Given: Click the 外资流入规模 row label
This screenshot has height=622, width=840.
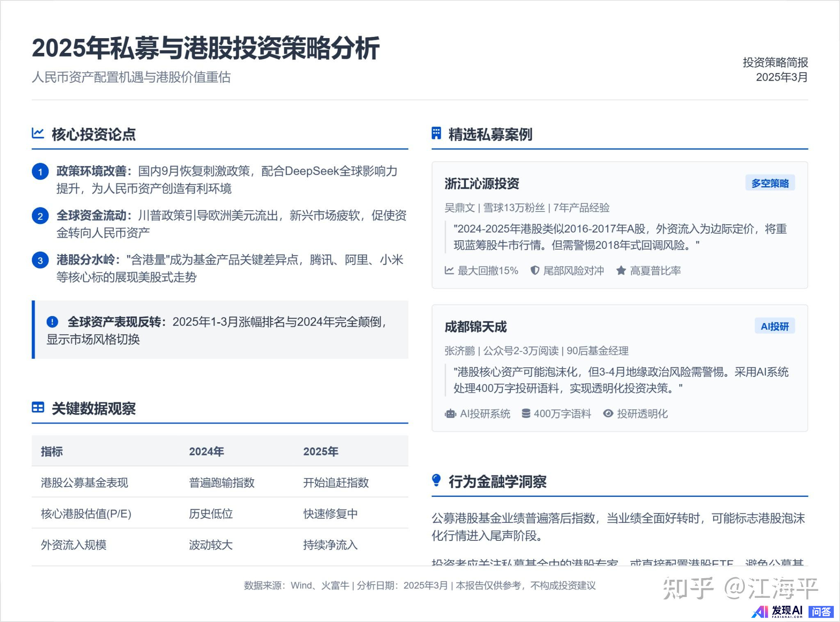Looking at the screenshot, I should click(x=74, y=545).
